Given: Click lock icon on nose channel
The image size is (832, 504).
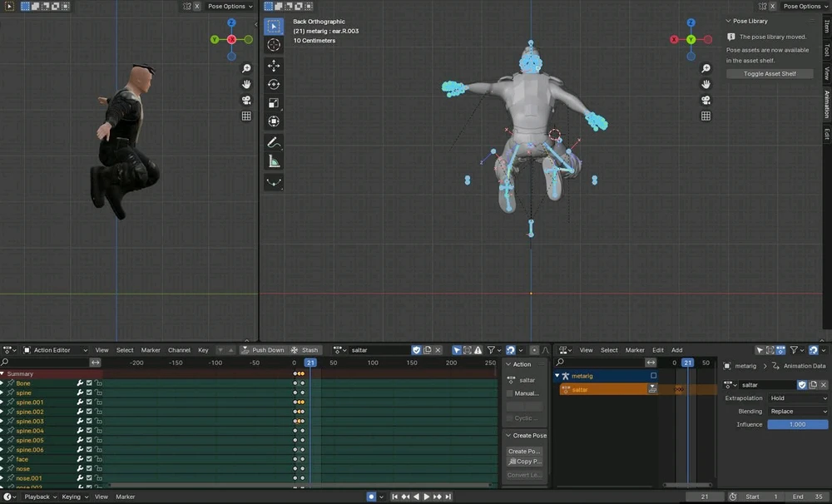Looking at the screenshot, I should pos(99,468).
